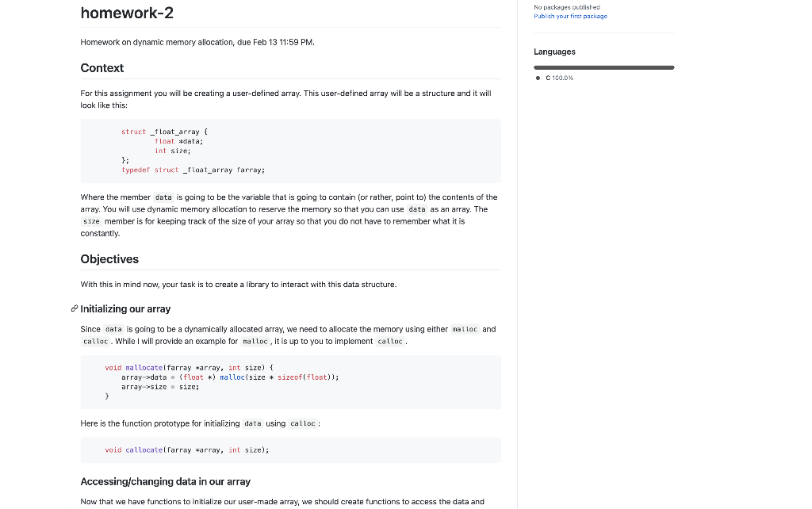Click the inline 'size' code before 'member is for'
Image resolution: width=812 pixels, height=509 pixels.
91,222
